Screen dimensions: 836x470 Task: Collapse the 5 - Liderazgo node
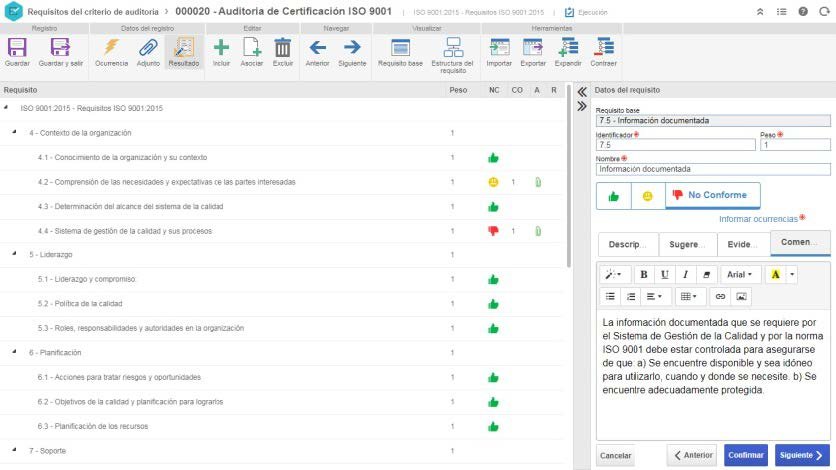(14, 254)
